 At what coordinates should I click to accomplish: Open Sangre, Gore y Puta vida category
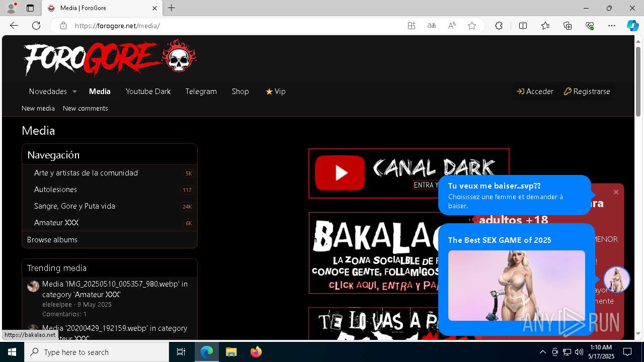[74, 206]
